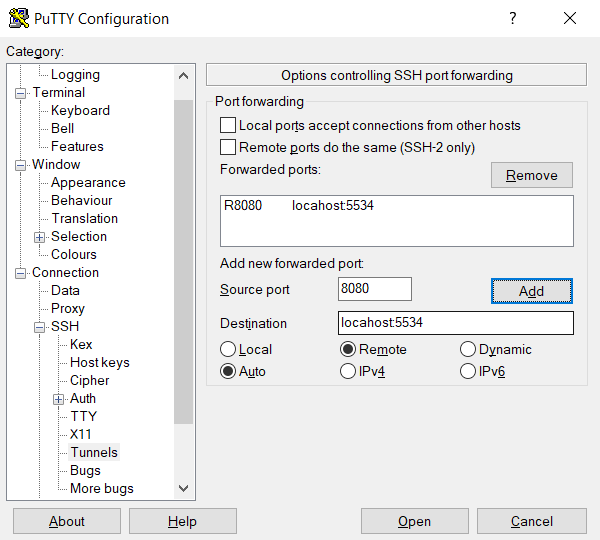Screen dimensions: 600x540
Task: Open the Cipher category
Action: (90, 380)
